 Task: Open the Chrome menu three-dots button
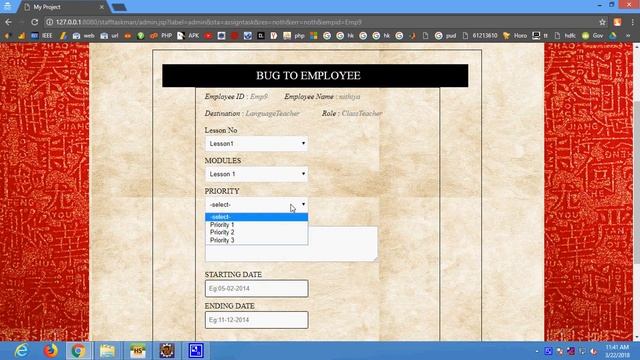pyautogui.click(x=632, y=22)
